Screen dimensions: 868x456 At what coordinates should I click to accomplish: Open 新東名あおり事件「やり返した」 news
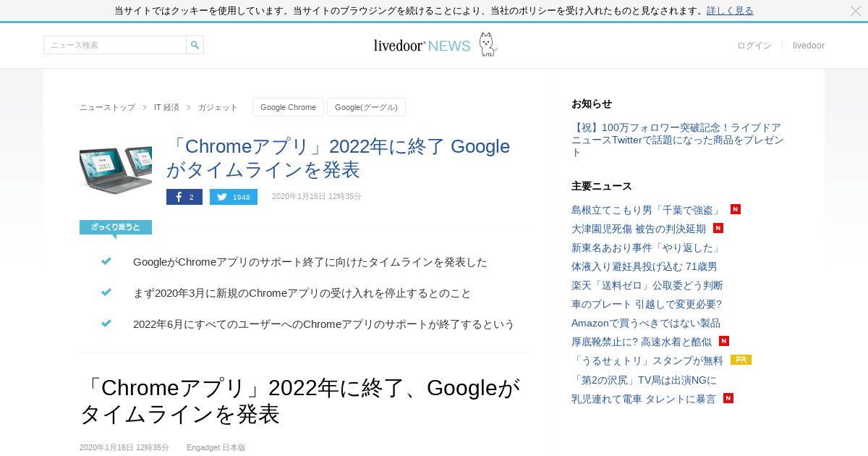(x=646, y=248)
